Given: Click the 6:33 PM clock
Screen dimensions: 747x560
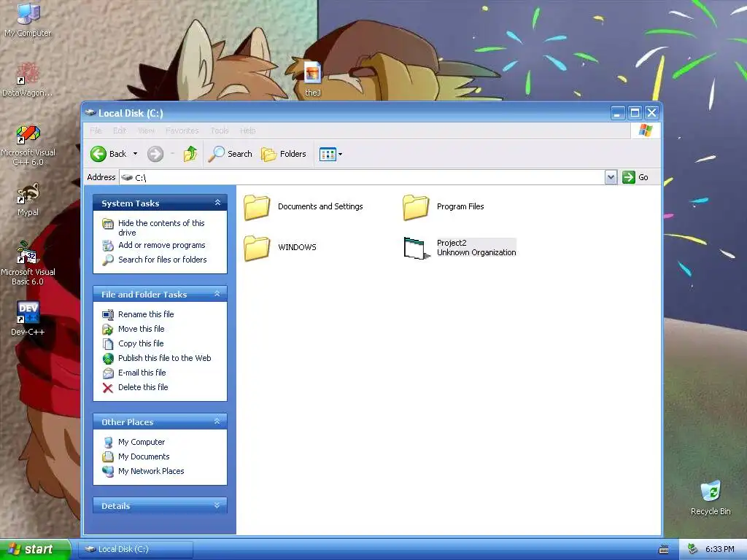Looking at the screenshot, I should click(719, 549).
